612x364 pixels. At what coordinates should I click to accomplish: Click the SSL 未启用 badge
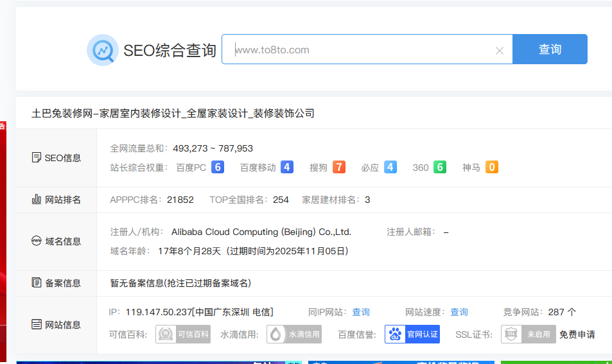click(x=529, y=334)
